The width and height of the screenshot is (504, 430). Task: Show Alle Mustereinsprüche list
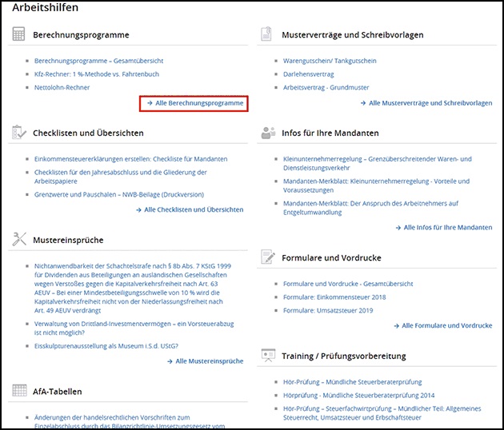[x=209, y=361]
